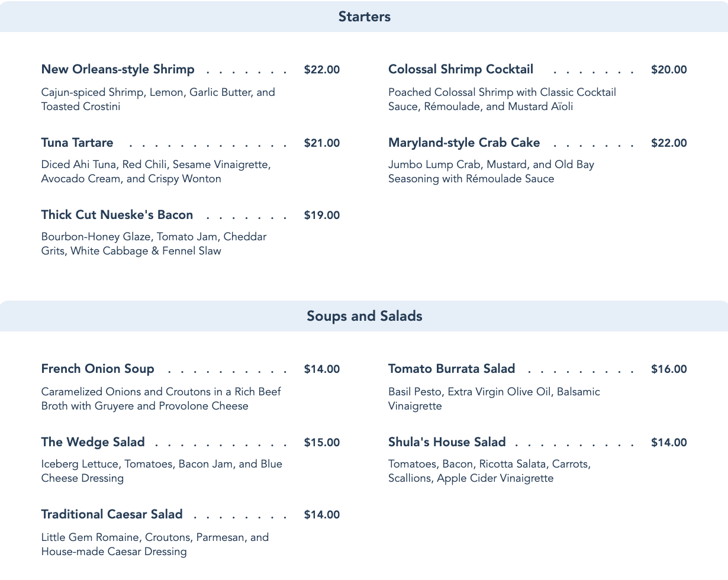Click the Starters section header

point(364,17)
